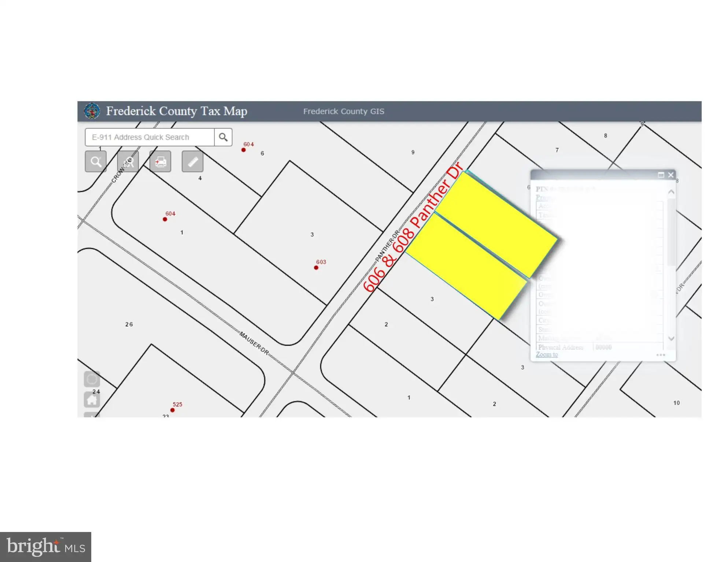Click the magnifier button beside address search
Screen dimensions: 728x562
223,137
